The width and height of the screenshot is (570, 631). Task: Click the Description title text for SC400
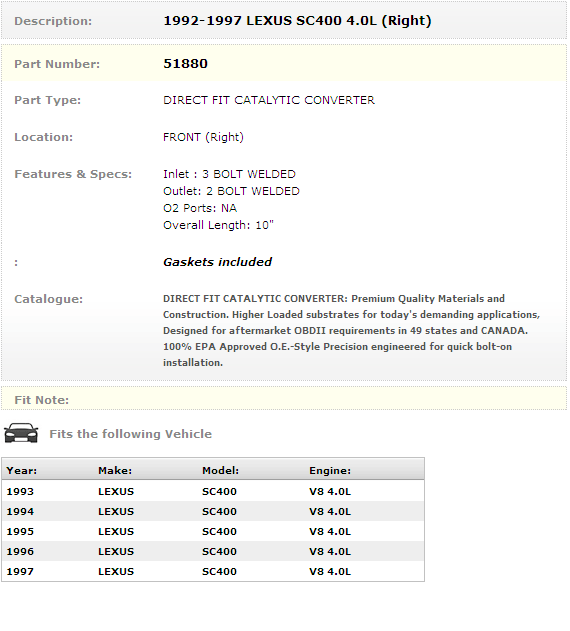(297, 21)
